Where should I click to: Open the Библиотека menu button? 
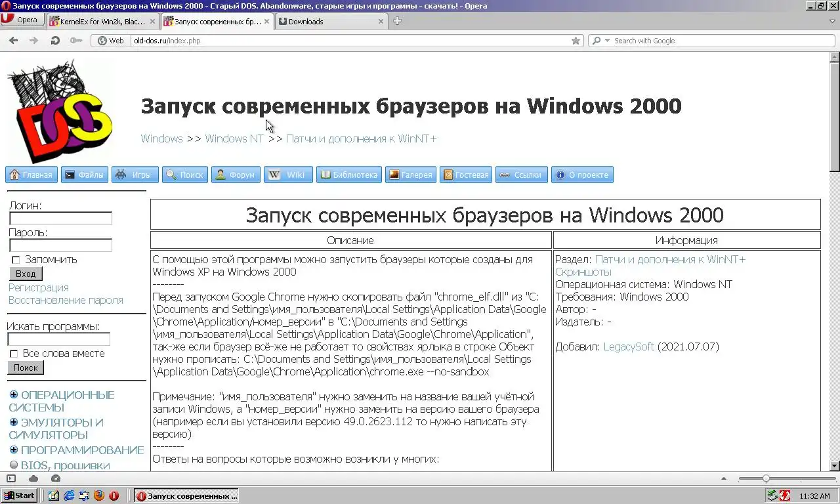tap(349, 175)
